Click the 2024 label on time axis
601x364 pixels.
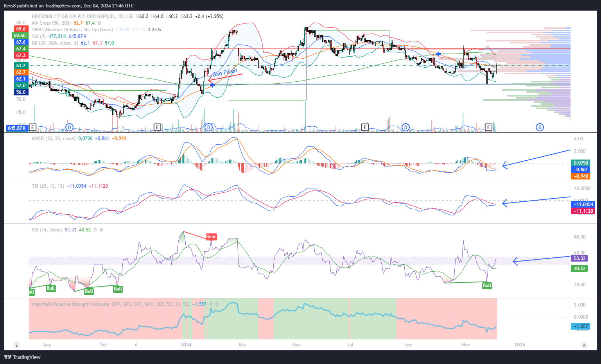[186, 345]
